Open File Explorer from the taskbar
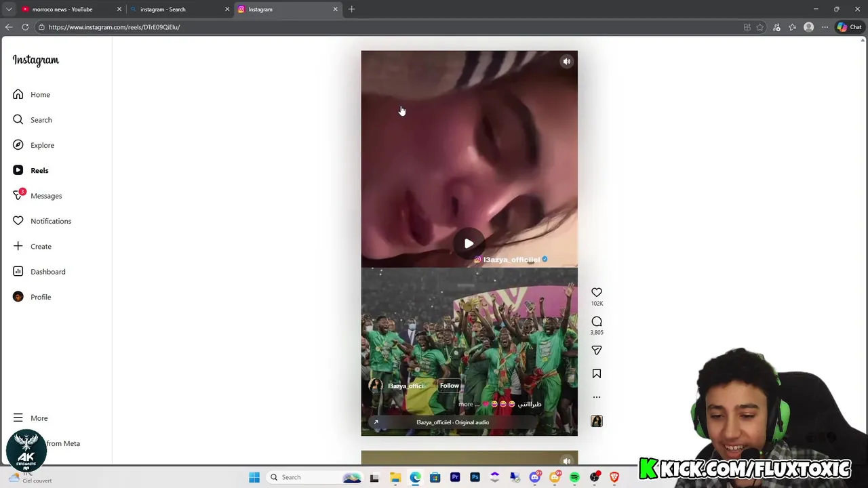Image resolution: width=868 pixels, height=488 pixels. [395, 477]
